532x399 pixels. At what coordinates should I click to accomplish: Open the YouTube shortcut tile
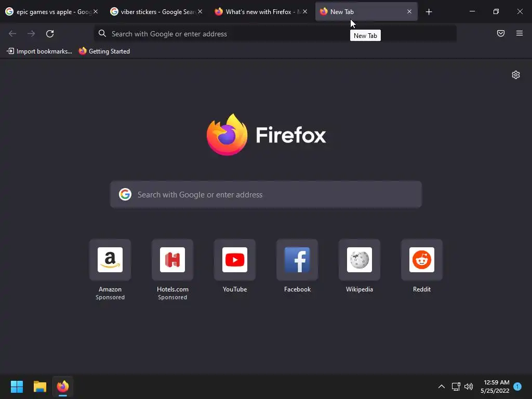coord(235,260)
